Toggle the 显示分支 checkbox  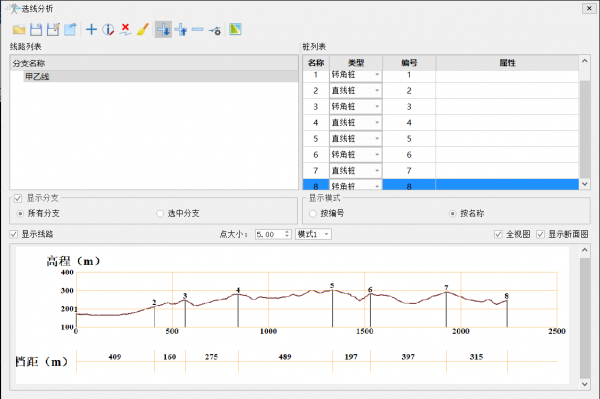pyautogui.click(x=18, y=198)
